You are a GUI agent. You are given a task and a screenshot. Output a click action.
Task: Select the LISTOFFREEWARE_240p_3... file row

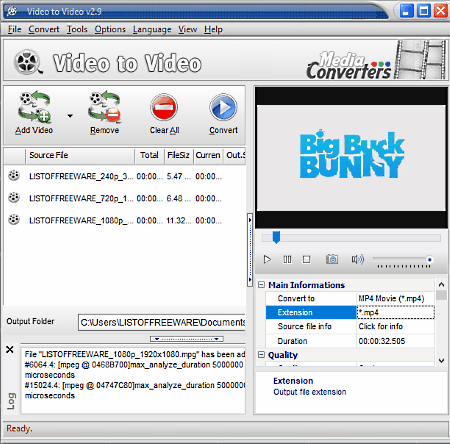point(125,176)
